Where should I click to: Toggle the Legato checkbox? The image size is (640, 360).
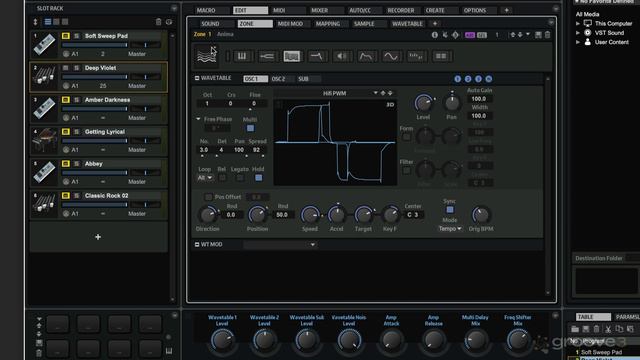(x=240, y=178)
